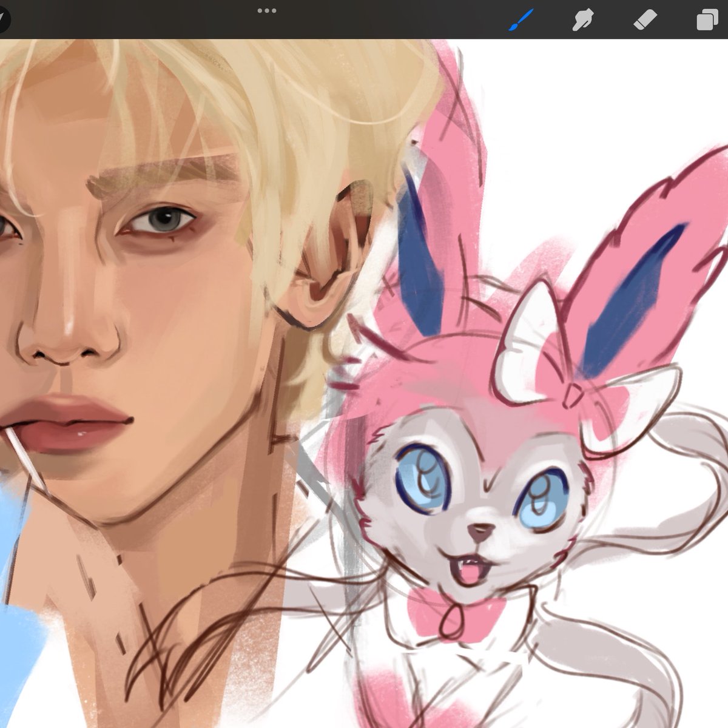Select the Eraser tool
Image resolution: width=728 pixels, height=728 pixels.
645,20
